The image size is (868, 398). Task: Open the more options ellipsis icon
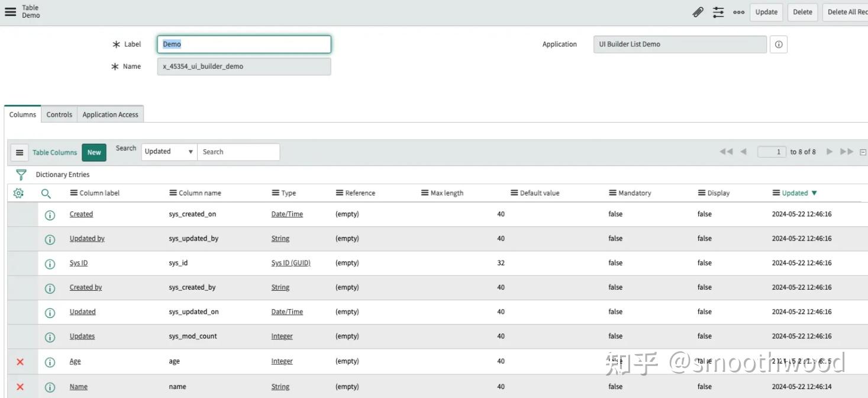pyautogui.click(x=738, y=12)
